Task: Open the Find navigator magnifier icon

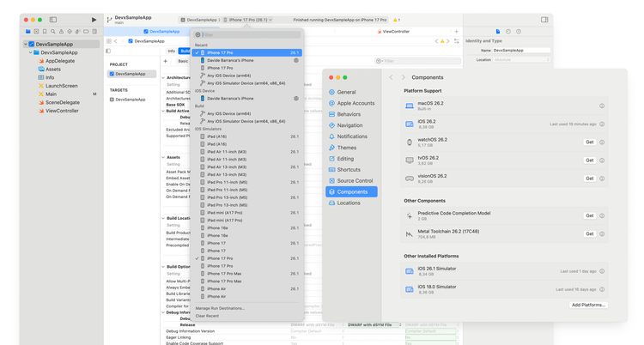Action: pyautogui.click(x=53, y=31)
